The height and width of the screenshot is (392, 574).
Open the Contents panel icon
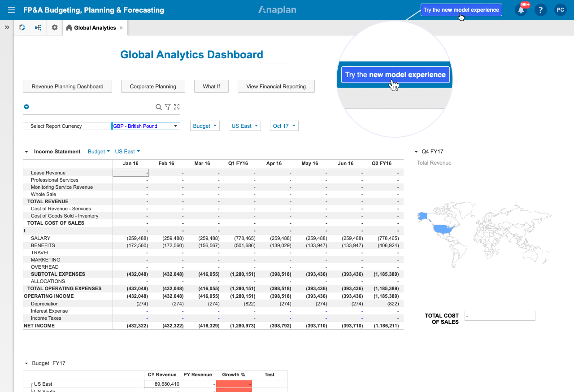(22, 27)
